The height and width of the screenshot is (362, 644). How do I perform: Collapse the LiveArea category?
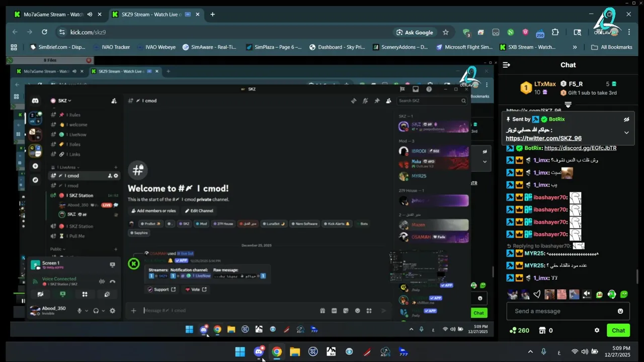65,167
